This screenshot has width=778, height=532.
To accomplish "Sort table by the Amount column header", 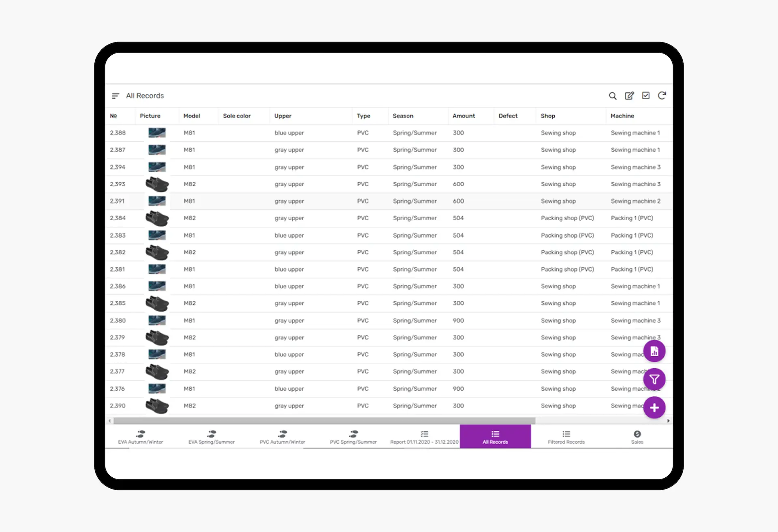I will (464, 116).
